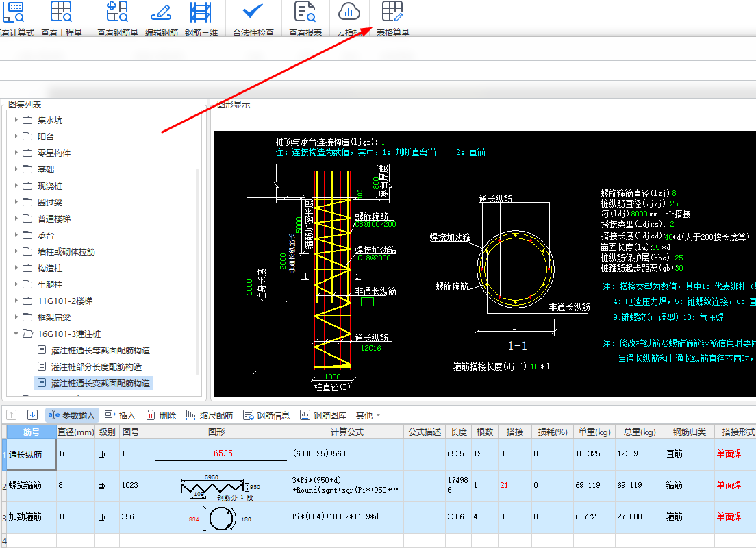Click the 搭接形式 column header
The width and height of the screenshot is (756, 548).
point(738,432)
